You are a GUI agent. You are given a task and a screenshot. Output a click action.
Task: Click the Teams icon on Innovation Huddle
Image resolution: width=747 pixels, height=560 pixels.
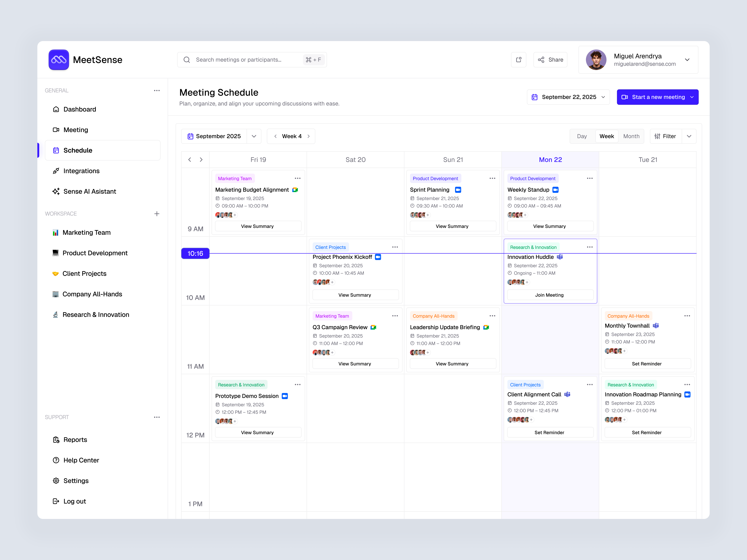[560, 257]
